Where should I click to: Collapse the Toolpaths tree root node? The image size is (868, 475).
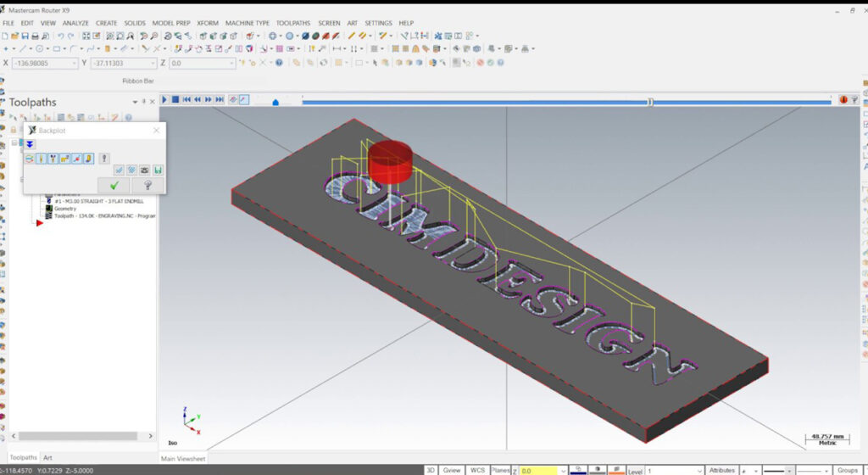pos(15,142)
